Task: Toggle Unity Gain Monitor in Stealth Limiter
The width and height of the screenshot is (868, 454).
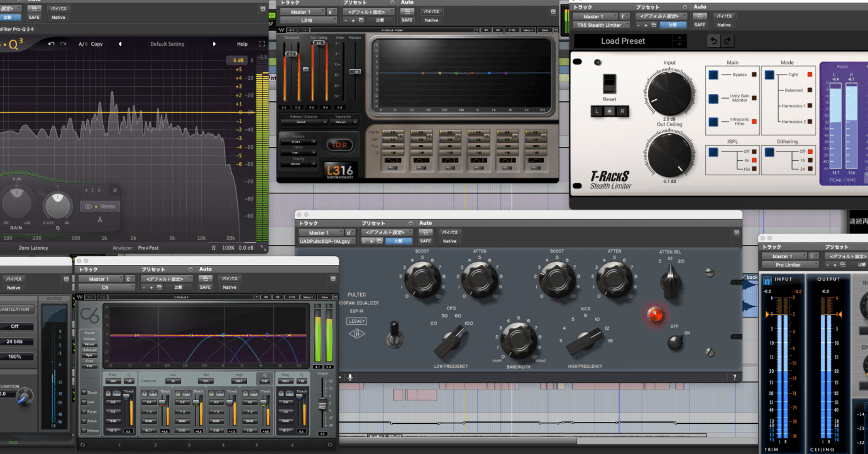Action: [x=714, y=99]
